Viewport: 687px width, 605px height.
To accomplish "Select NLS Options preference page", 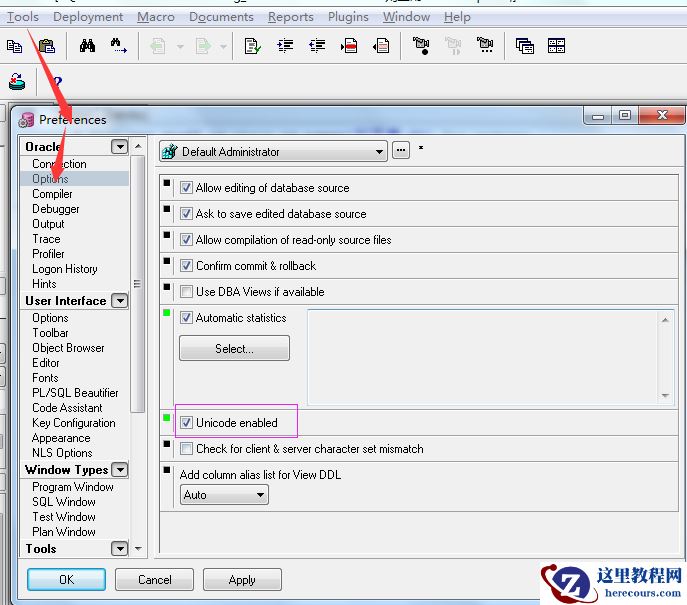I will (62, 453).
